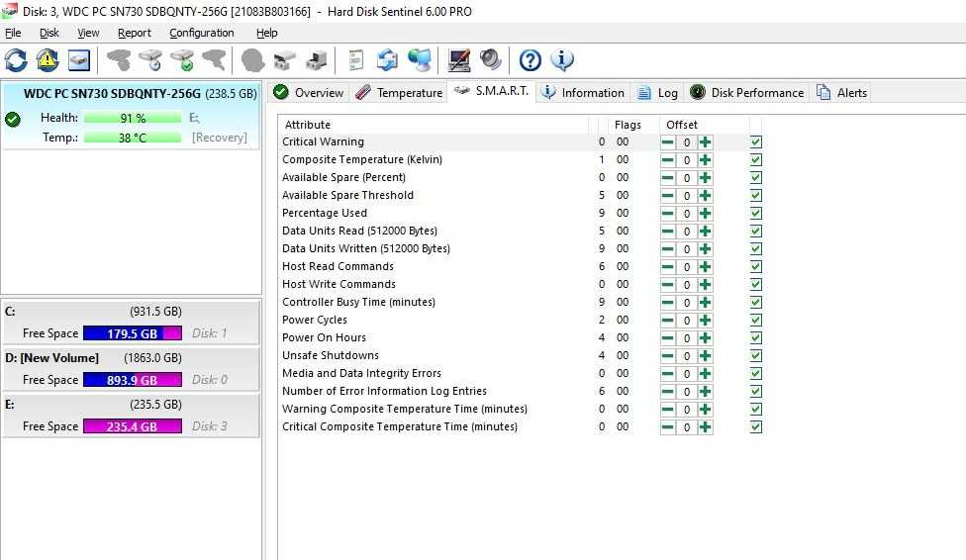Open the Report menu

[x=135, y=34]
